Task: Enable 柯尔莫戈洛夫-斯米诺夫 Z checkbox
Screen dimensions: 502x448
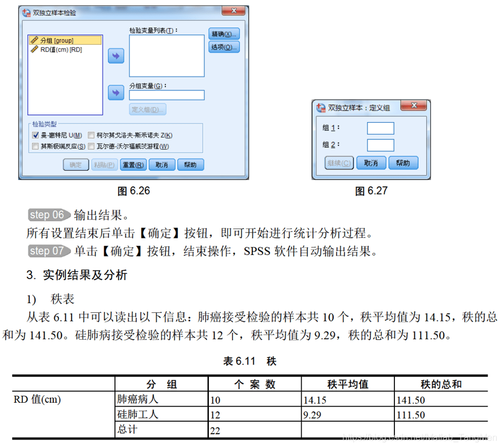Action: click(x=91, y=135)
